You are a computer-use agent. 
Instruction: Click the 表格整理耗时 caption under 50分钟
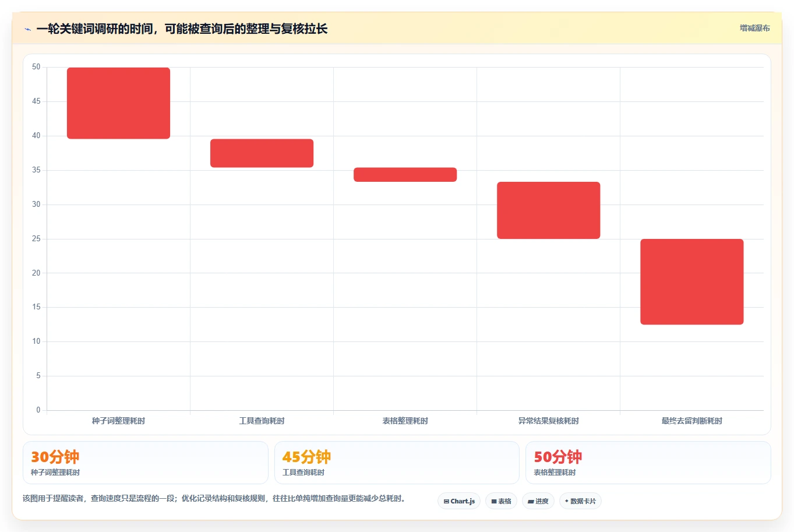[555, 473]
